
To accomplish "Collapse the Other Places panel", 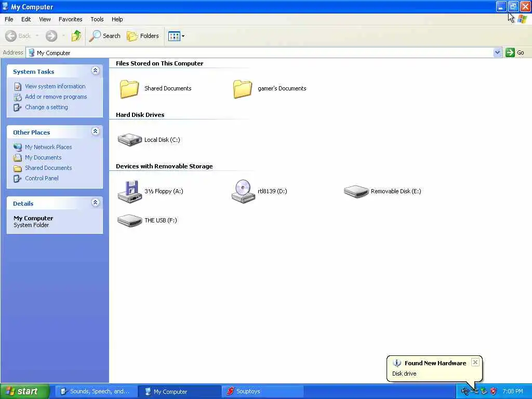I will click(x=96, y=131).
